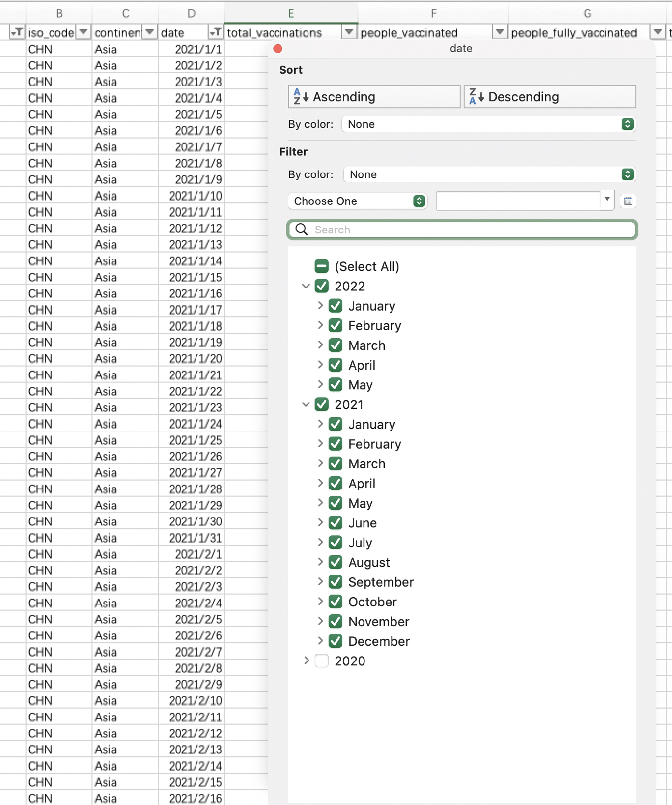Open the date picker calendar icon
The height and width of the screenshot is (805, 672).
[628, 201]
